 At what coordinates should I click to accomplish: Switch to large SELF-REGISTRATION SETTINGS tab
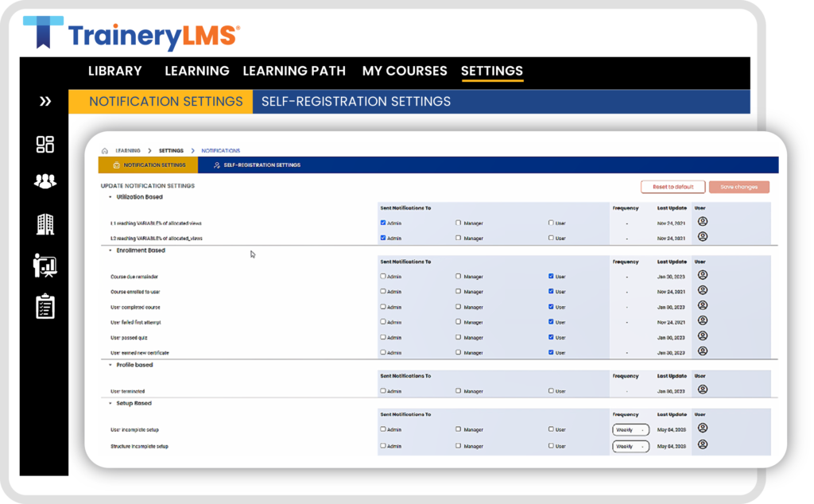click(356, 101)
